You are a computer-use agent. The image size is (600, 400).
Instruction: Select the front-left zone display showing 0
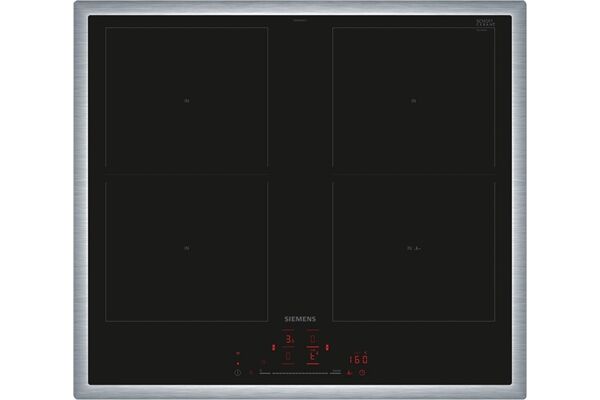(288, 355)
